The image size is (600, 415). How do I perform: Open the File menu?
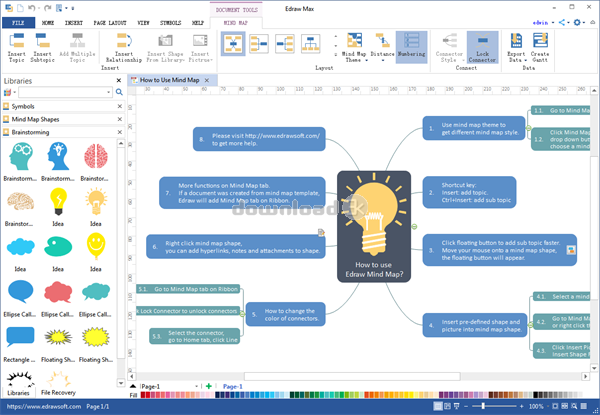18,23
